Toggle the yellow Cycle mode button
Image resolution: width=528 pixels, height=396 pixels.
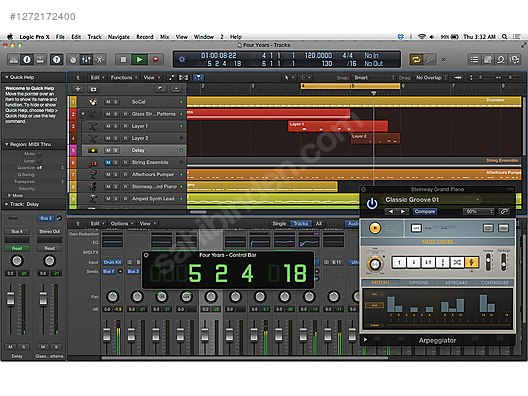416,60
